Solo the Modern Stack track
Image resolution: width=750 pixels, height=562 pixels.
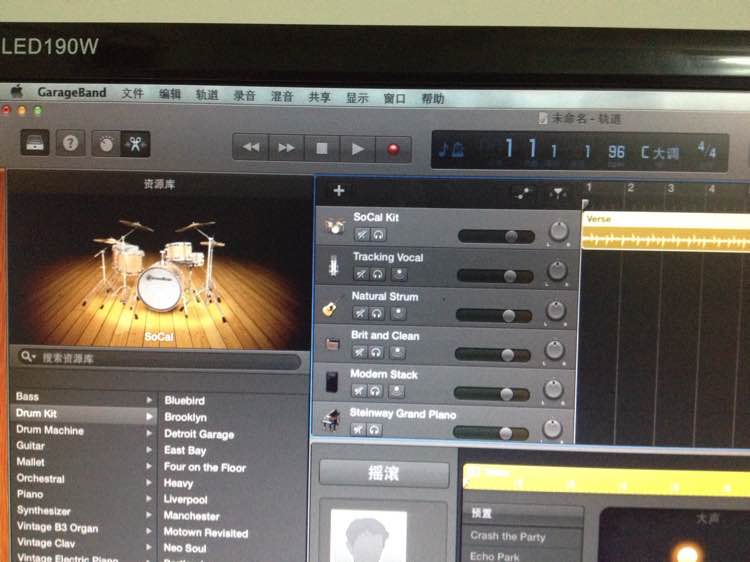(x=375, y=391)
